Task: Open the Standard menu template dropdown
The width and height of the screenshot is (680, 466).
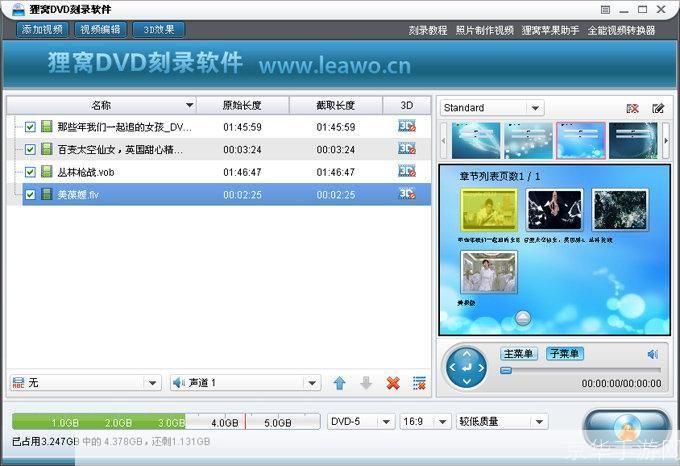Action: coord(492,108)
